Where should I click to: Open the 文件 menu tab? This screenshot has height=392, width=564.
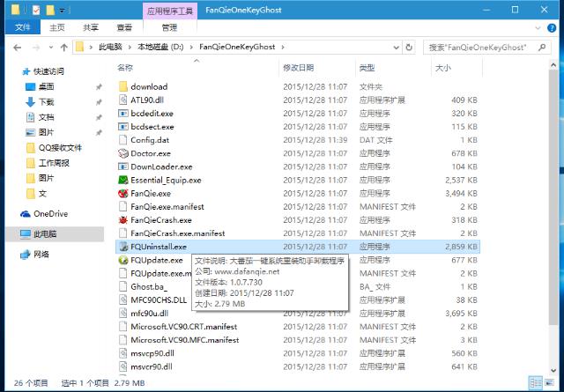22,27
